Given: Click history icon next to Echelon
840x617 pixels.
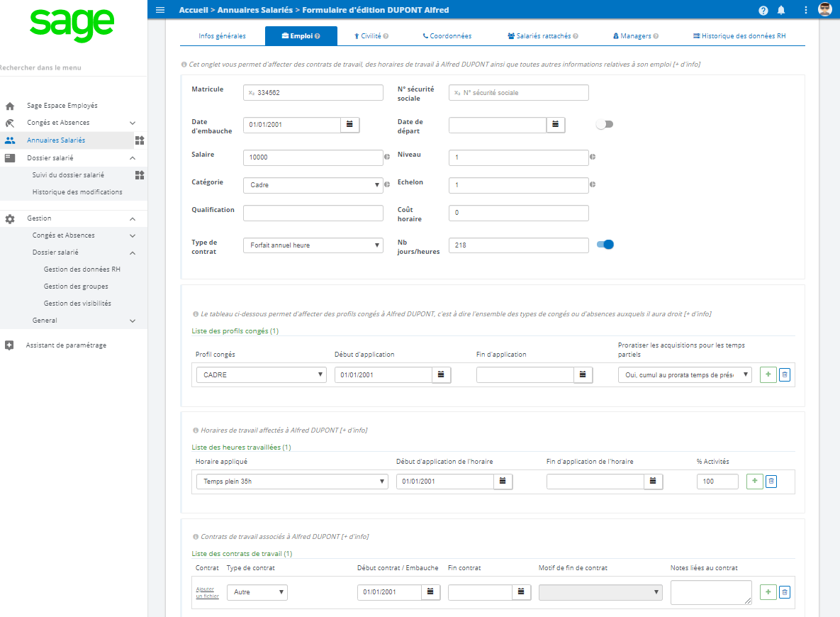Looking at the screenshot, I should pyautogui.click(x=593, y=184).
